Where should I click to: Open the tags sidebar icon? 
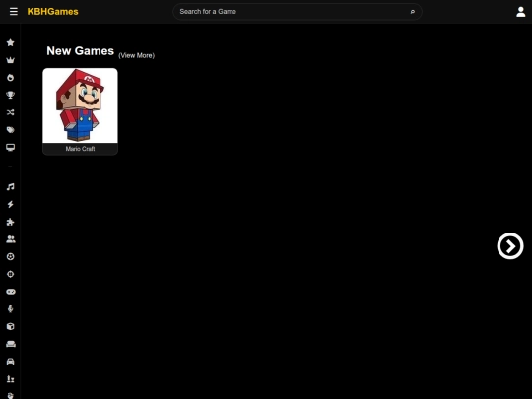[11, 130]
